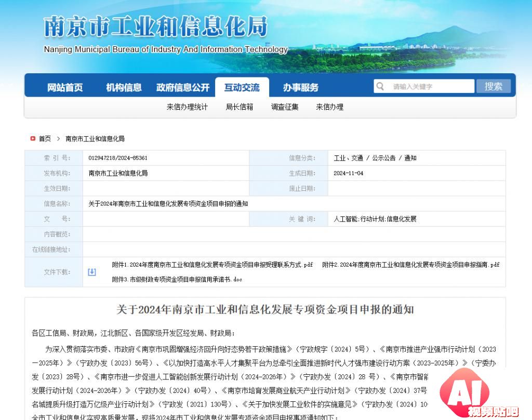Open the 机构信息 nav item
Screen dimensions: 532x420
tap(124, 88)
